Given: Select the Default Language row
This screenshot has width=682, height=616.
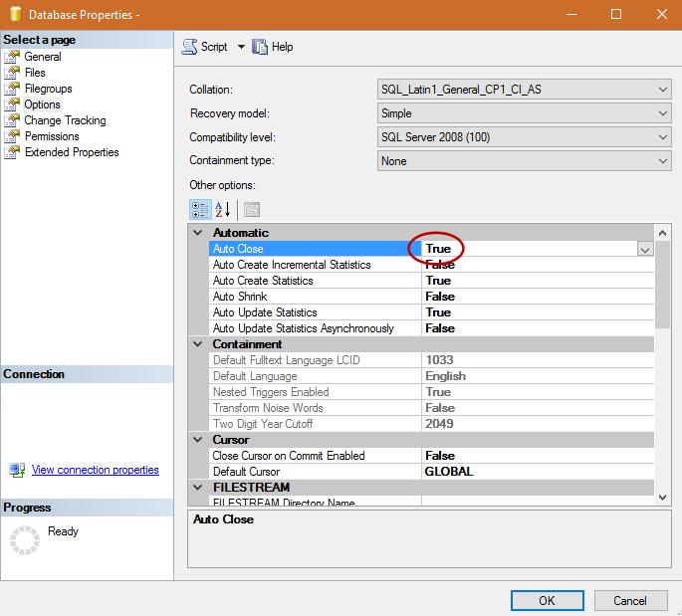Looking at the screenshot, I should tap(431, 376).
